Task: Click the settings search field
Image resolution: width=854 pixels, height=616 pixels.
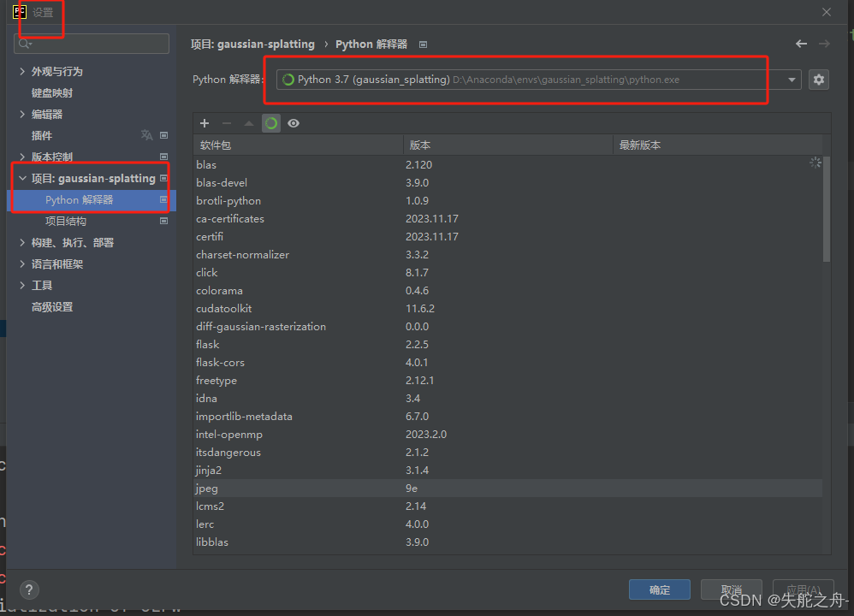Action: click(92, 44)
